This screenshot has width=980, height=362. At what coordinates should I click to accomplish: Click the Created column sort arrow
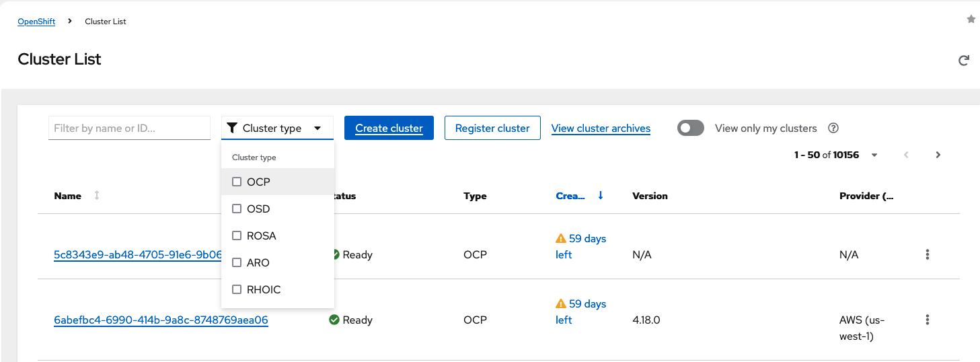[x=601, y=196]
